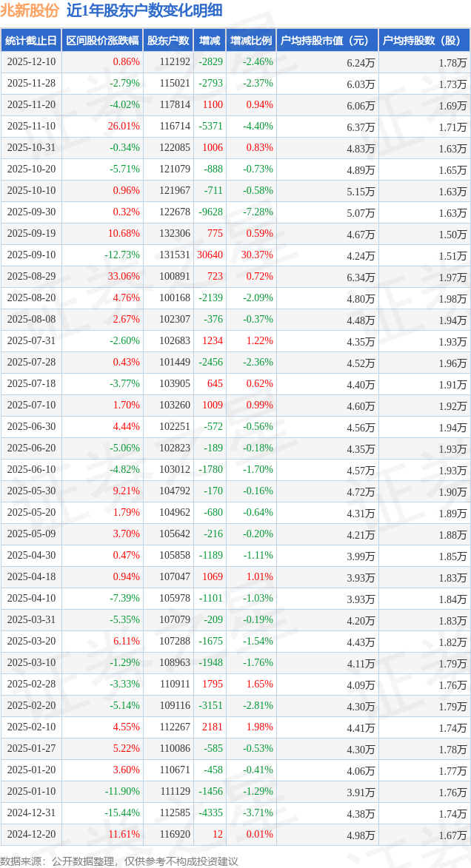Select the 132306 shareholder count cell
Viewport: 471px width, 868px height.
click(x=174, y=234)
